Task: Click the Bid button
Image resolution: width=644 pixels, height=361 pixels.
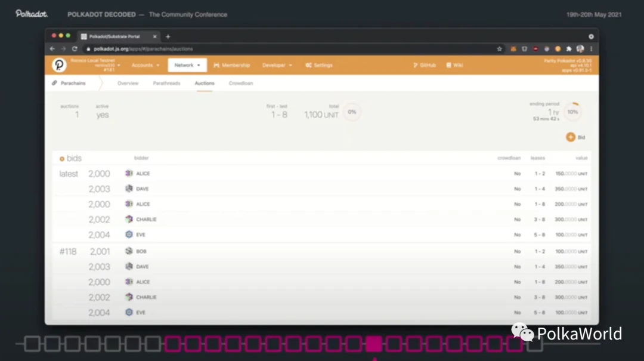Action: click(x=576, y=137)
